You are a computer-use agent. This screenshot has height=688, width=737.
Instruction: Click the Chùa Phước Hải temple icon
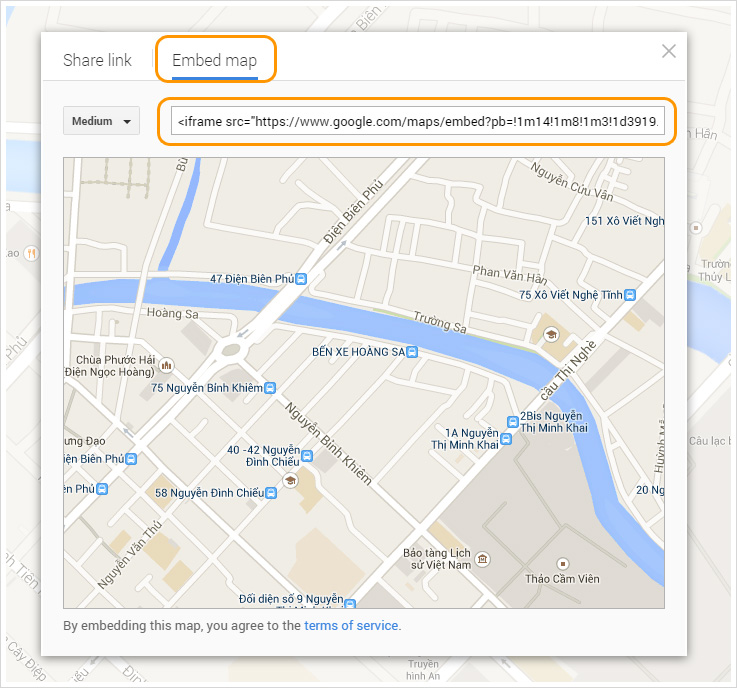(166, 365)
